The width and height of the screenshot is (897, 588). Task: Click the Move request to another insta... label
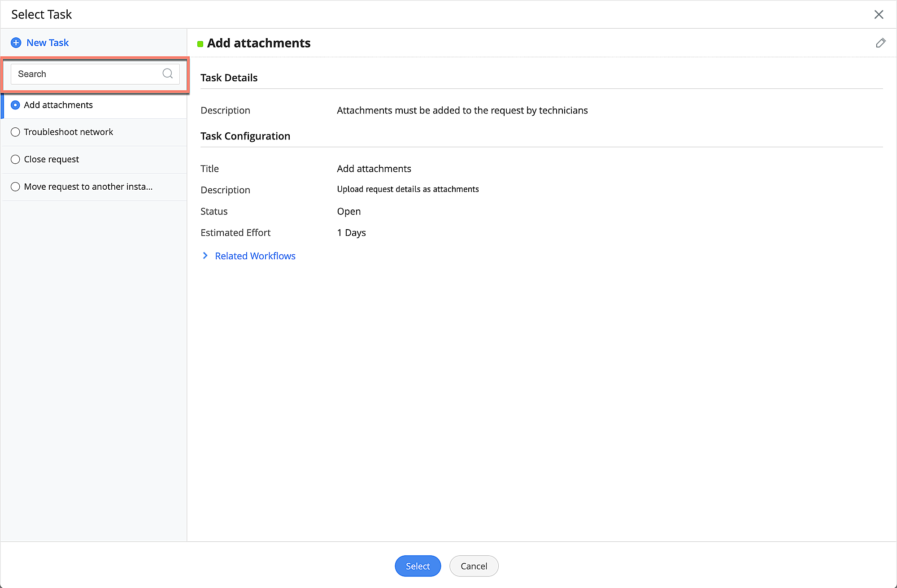click(x=88, y=187)
